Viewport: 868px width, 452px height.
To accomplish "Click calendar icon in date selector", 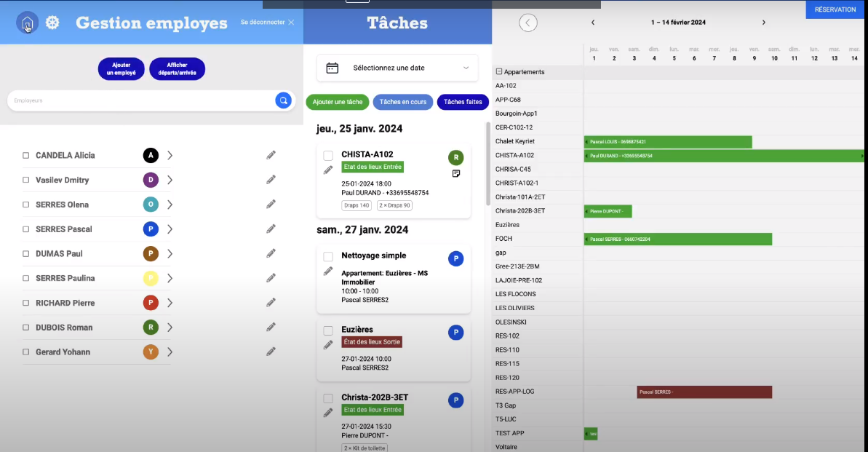I will click(333, 68).
